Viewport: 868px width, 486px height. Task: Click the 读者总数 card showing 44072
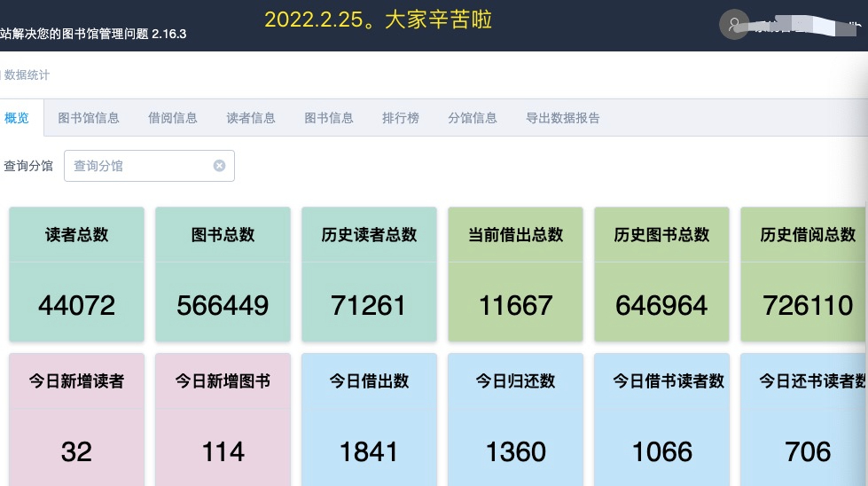76,275
